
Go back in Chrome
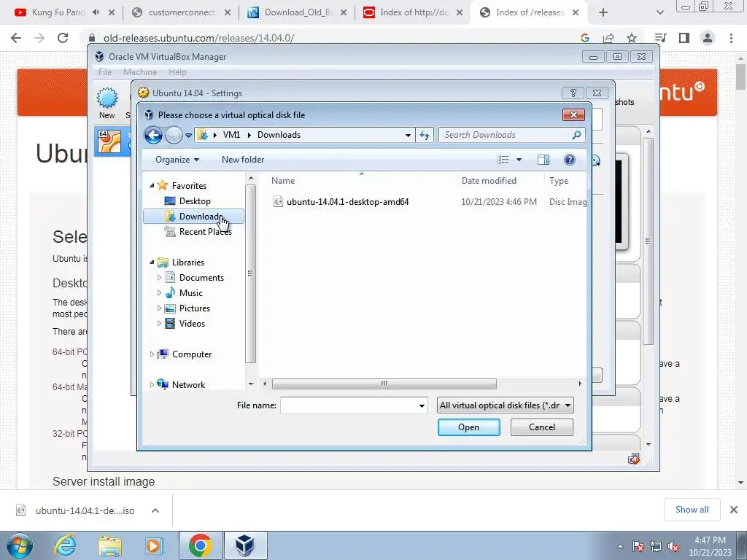[x=16, y=38]
